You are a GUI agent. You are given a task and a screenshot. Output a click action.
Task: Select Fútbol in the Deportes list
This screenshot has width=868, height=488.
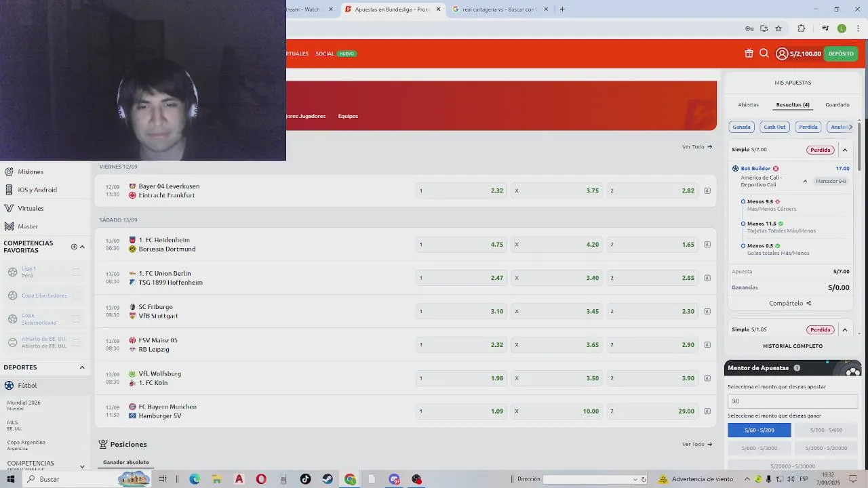(x=45, y=385)
